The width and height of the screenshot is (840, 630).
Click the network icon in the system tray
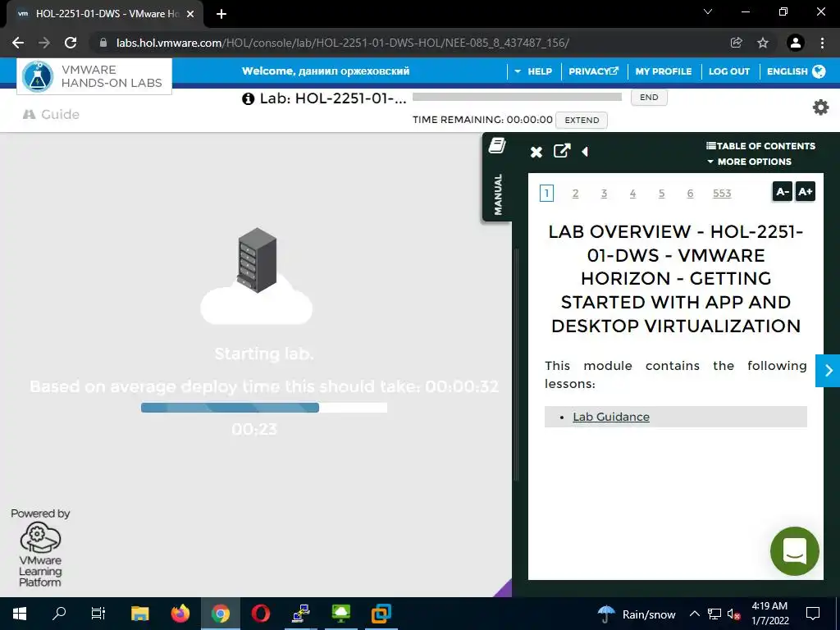click(x=714, y=614)
